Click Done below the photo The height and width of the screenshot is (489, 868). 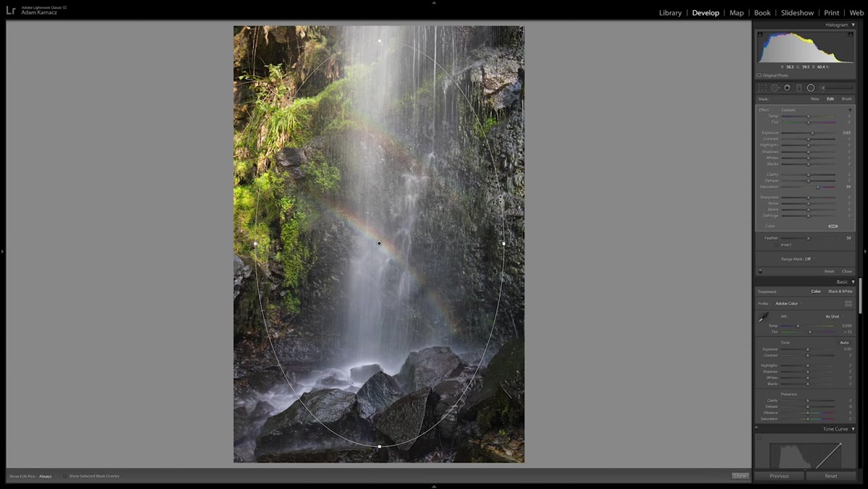(x=740, y=476)
